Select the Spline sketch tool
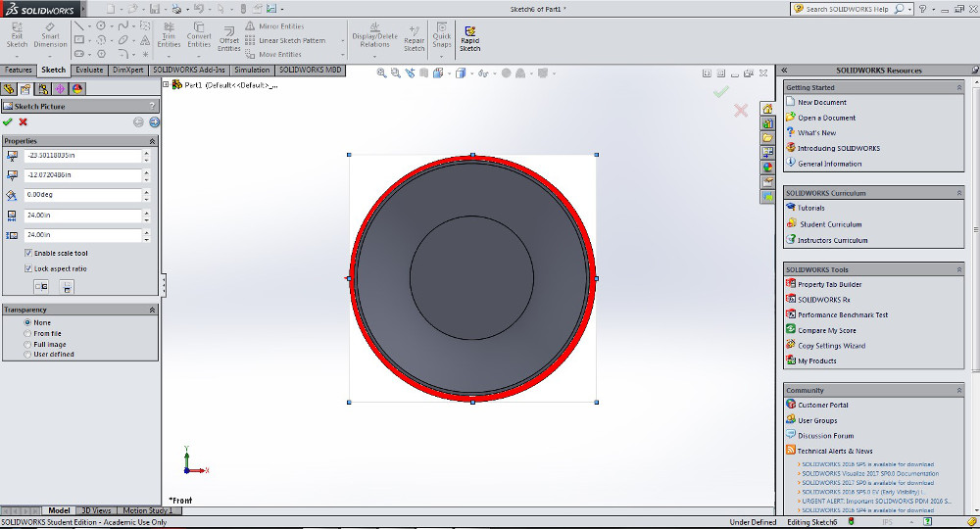This screenshot has height=529, width=980. tap(123, 26)
